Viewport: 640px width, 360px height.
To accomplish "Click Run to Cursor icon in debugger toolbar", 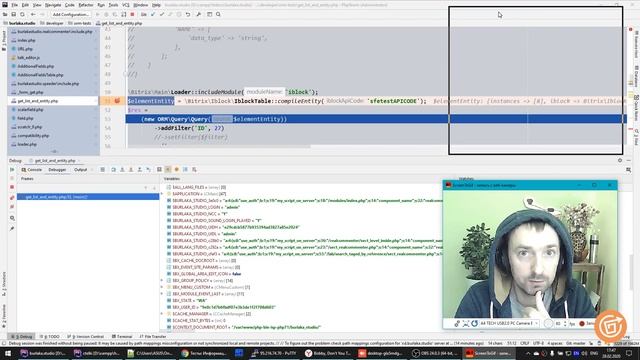I will click(148, 169).
